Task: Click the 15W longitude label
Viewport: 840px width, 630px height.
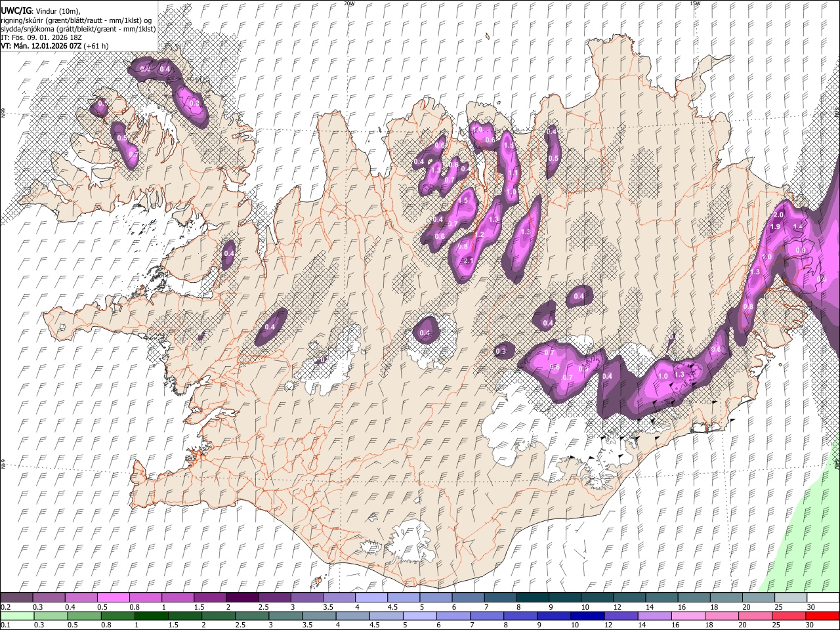Action: tap(694, 3)
